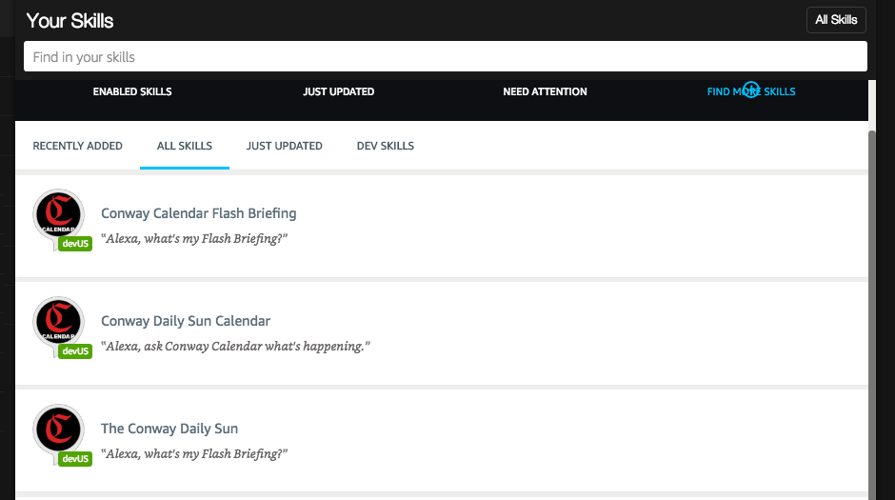This screenshot has width=895, height=500.
Task: Open The Conway Daily Sun title link
Action: coord(169,428)
